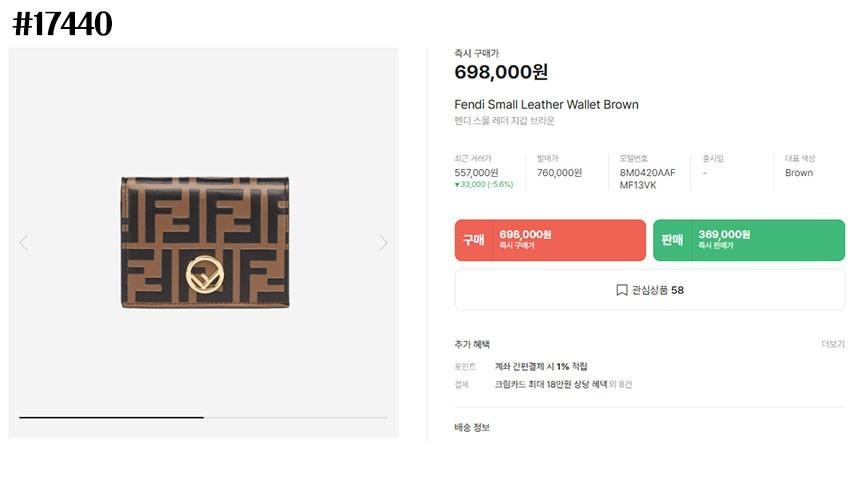
Task: Click the 배송 정보 section heading
Action: pyautogui.click(x=472, y=428)
